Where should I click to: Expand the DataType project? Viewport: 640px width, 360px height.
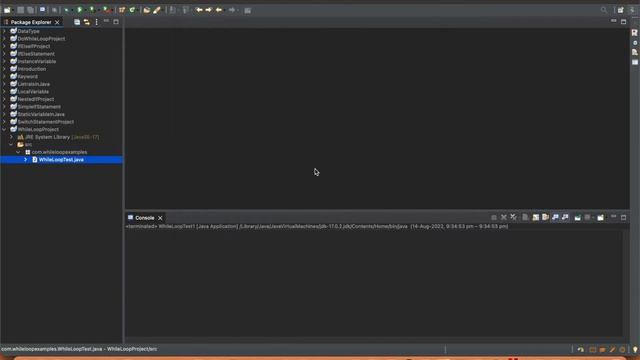(4, 31)
